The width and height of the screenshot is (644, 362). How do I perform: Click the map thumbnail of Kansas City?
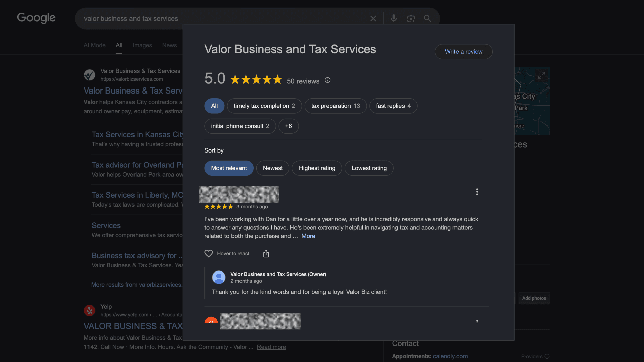[532, 101]
